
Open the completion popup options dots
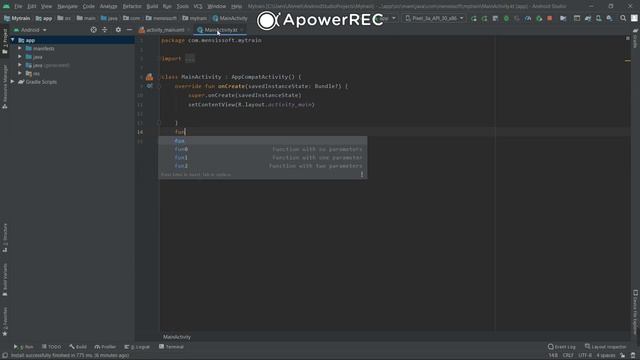pyautogui.click(x=362, y=174)
